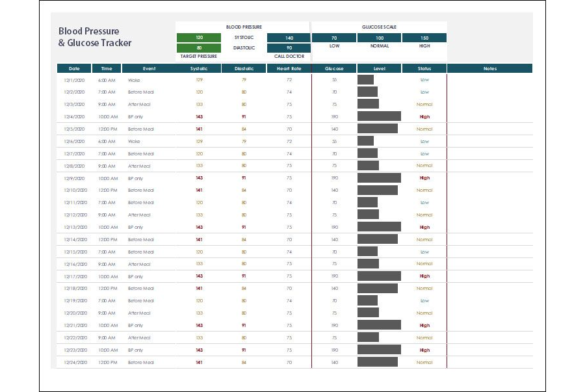The width and height of the screenshot is (585, 392).
Task: Click the level bar in the 12/1/2020 row
Action: pyautogui.click(x=365, y=79)
